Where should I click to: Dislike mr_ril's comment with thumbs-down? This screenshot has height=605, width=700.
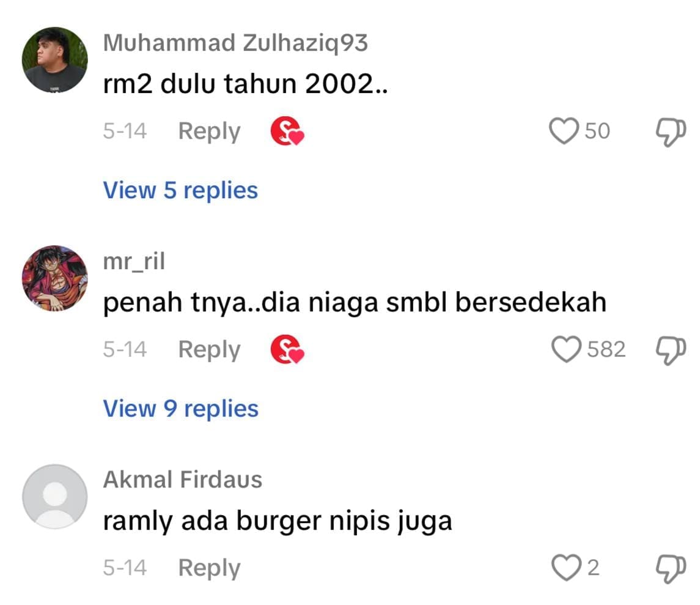point(671,351)
